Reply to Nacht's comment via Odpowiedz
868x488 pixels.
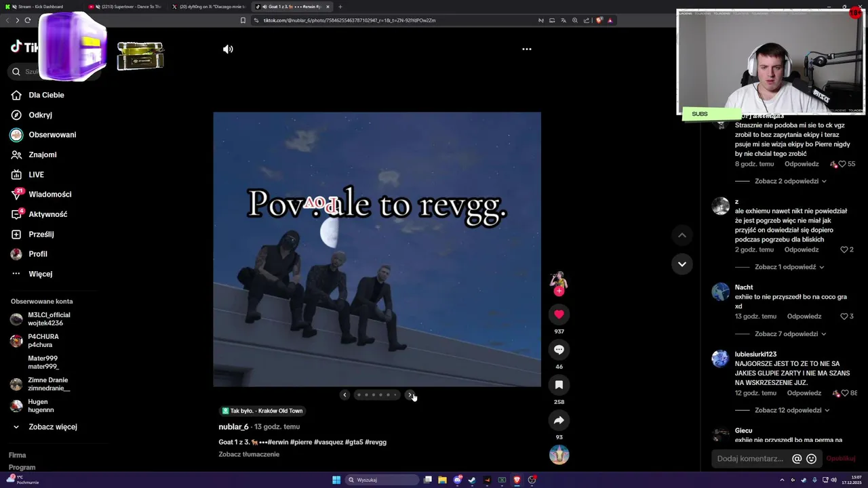click(x=804, y=317)
